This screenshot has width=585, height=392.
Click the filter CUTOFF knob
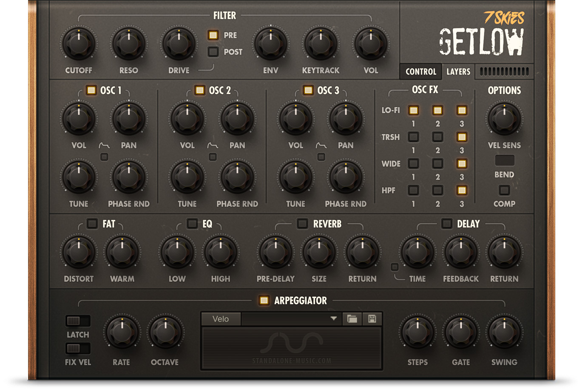coord(79,44)
